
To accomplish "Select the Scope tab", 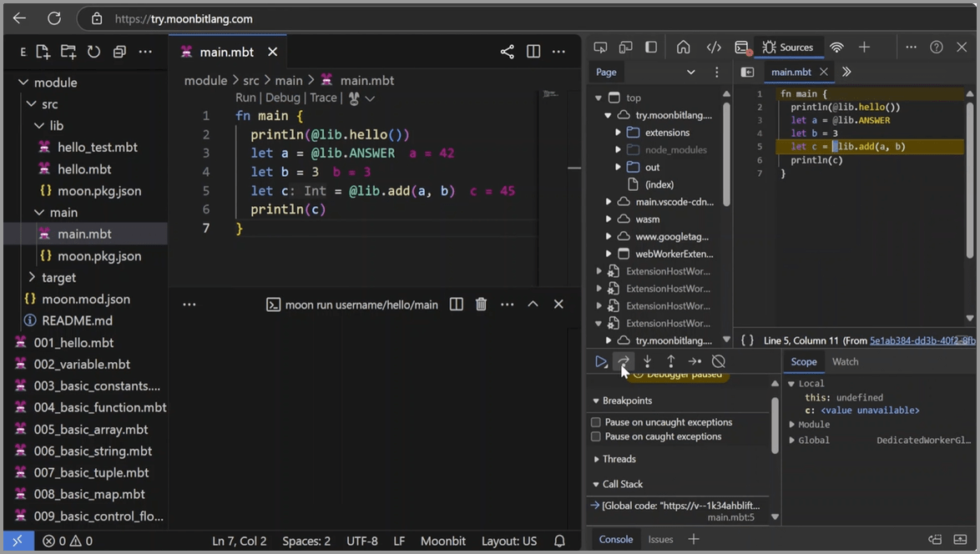I will pyautogui.click(x=804, y=361).
